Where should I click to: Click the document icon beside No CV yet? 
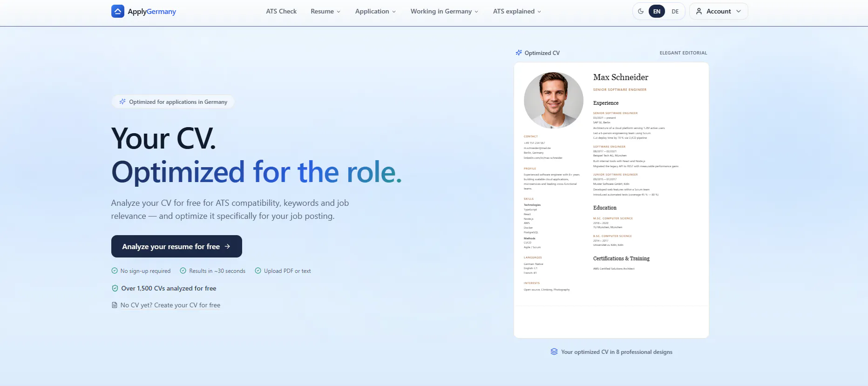click(115, 305)
